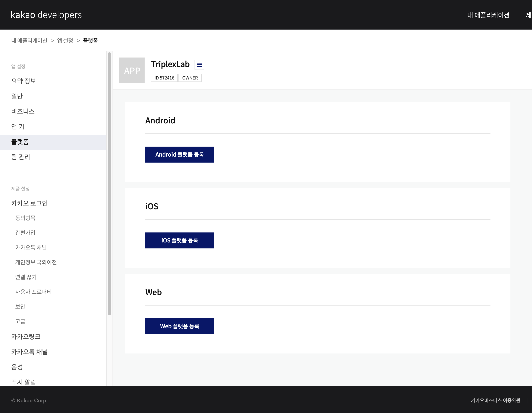
Task: Open 내 애플리케이션 in the top navigation
Action: (x=488, y=15)
